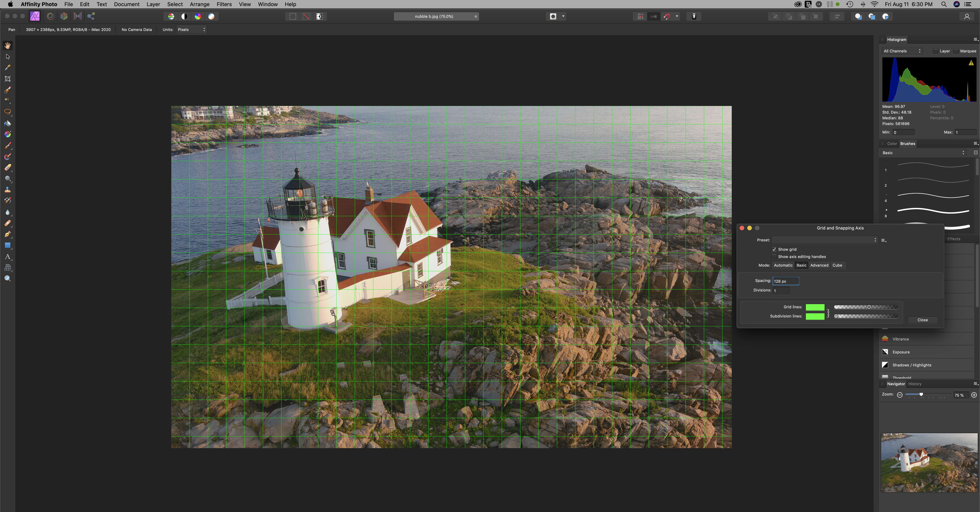Apply Auto Levels from toolbar

pyautogui.click(x=171, y=16)
